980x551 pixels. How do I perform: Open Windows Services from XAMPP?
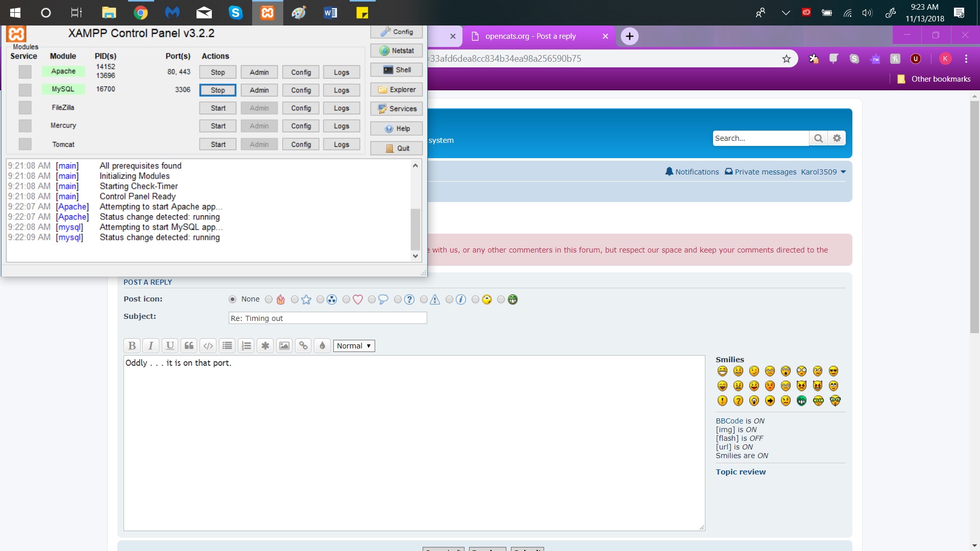click(x=397, y=109)
